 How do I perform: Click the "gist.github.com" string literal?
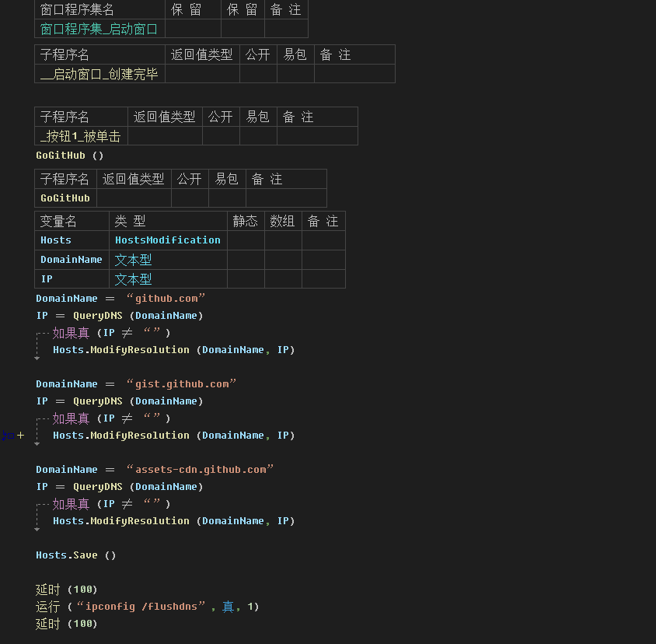[182, 384]
